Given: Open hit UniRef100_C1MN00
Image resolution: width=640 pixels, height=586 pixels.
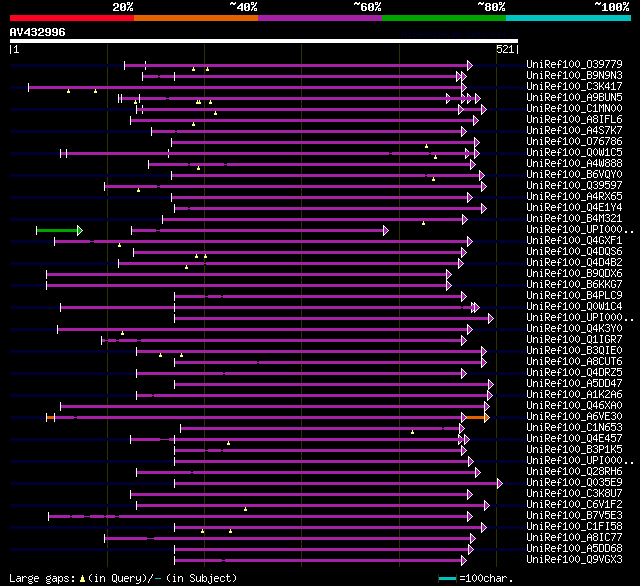Looking at the screenshot, I should click(574, 108).
